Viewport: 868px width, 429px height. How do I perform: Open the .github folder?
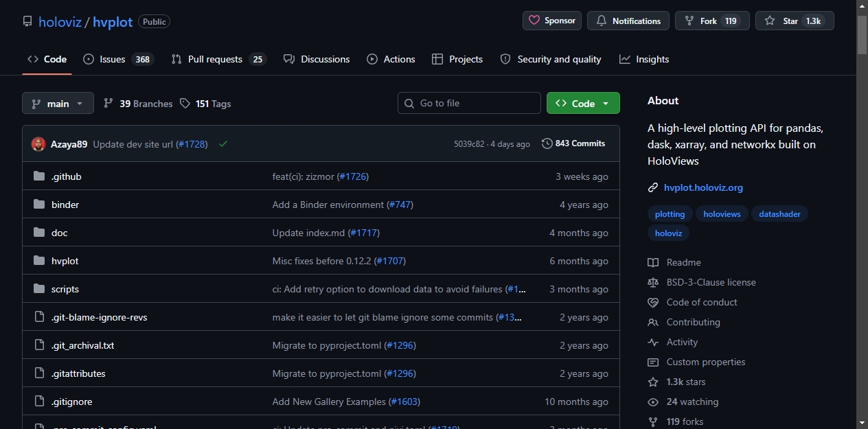pos(67,176)
